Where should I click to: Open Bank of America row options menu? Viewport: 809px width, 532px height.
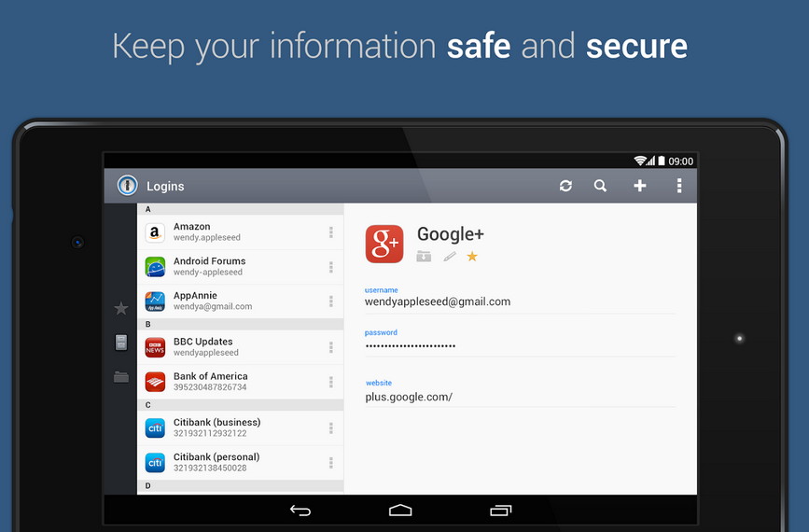330,382
